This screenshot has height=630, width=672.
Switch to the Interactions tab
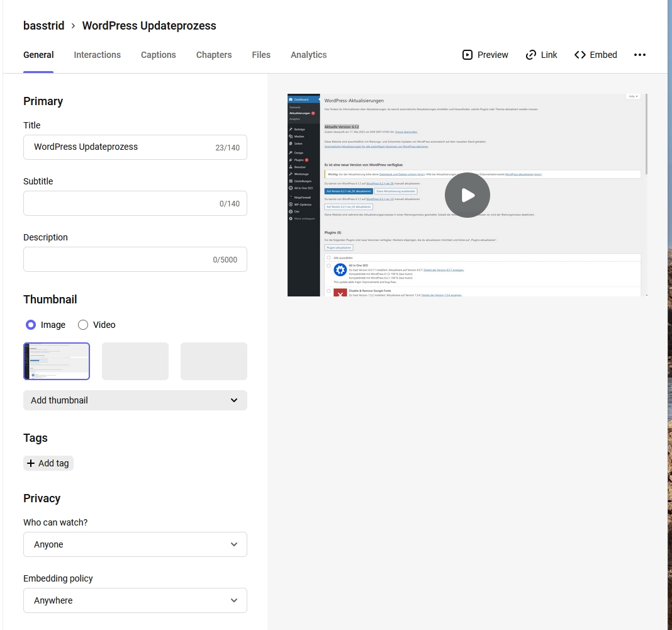98,55
